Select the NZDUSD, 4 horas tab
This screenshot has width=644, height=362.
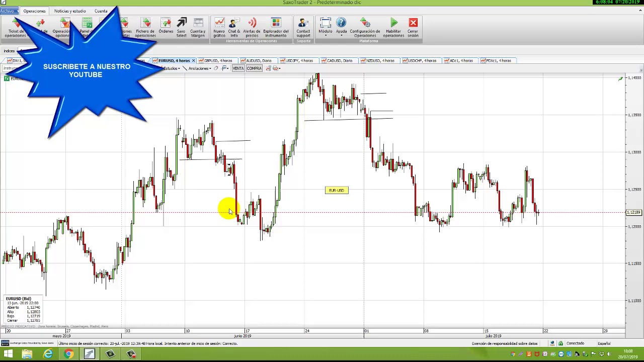(380, 60)
